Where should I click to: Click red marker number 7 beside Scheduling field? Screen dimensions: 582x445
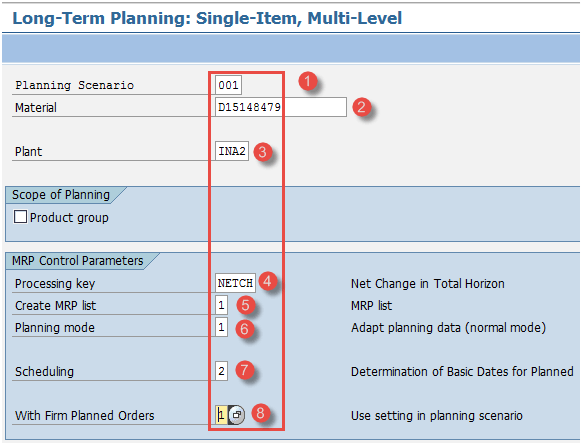coord(244,370)
